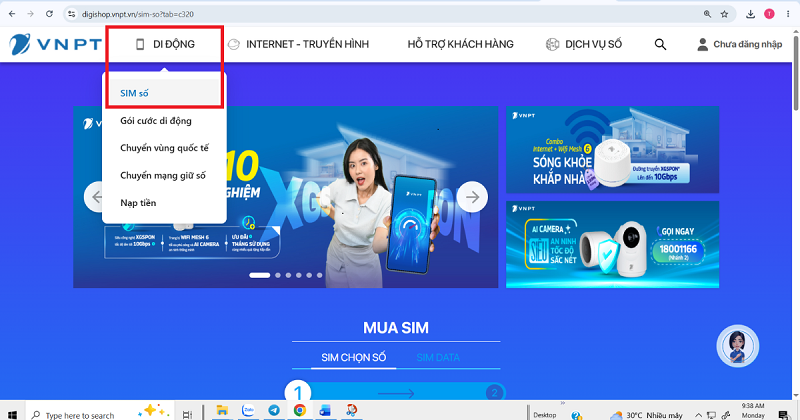The height and width of the screenshot is (420, 800).
Task: Click the user account avatar icon
Action: [x=703, y=44]
